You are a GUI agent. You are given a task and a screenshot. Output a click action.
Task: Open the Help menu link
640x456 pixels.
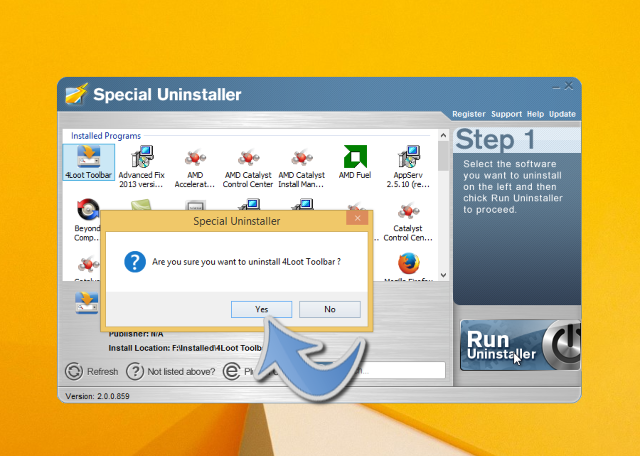[535, 114]
